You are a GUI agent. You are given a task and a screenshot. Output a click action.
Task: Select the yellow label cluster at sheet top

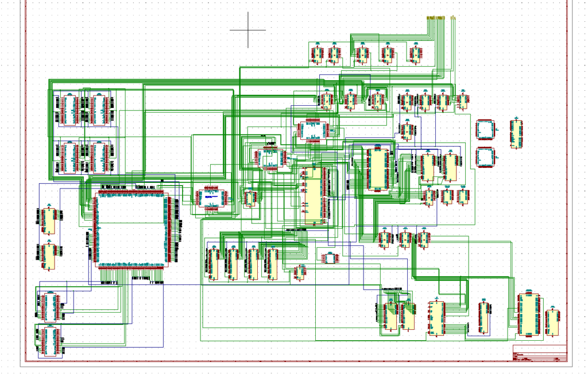click(441, 18)
